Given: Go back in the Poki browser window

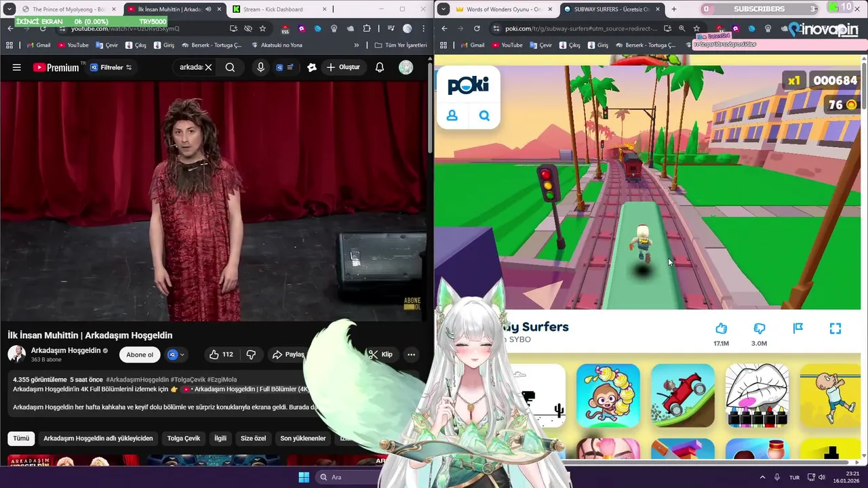Looking at the screenshot, I should 444,28.
